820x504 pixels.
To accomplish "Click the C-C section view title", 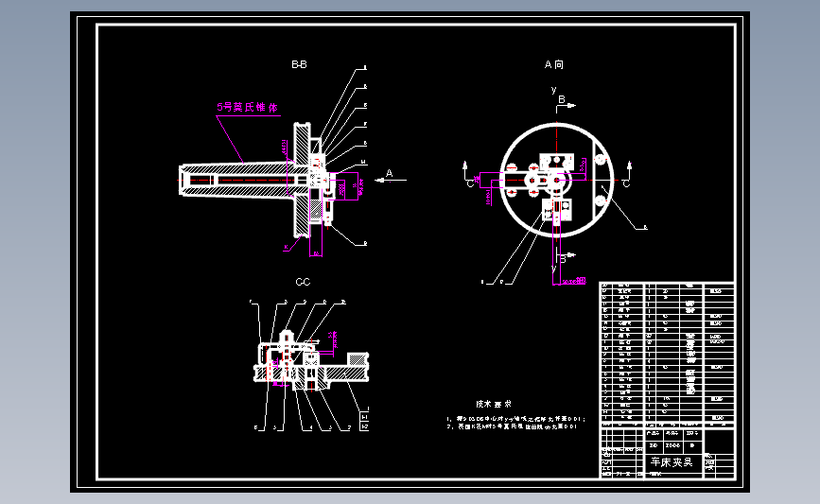I will click(x=303, y=282).
